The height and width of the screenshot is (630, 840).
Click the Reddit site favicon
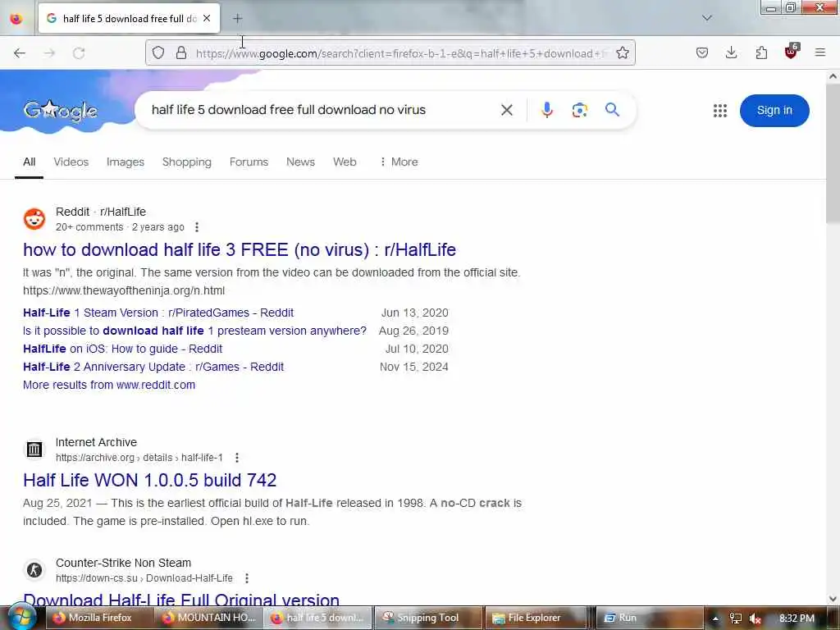pos(34,219)
